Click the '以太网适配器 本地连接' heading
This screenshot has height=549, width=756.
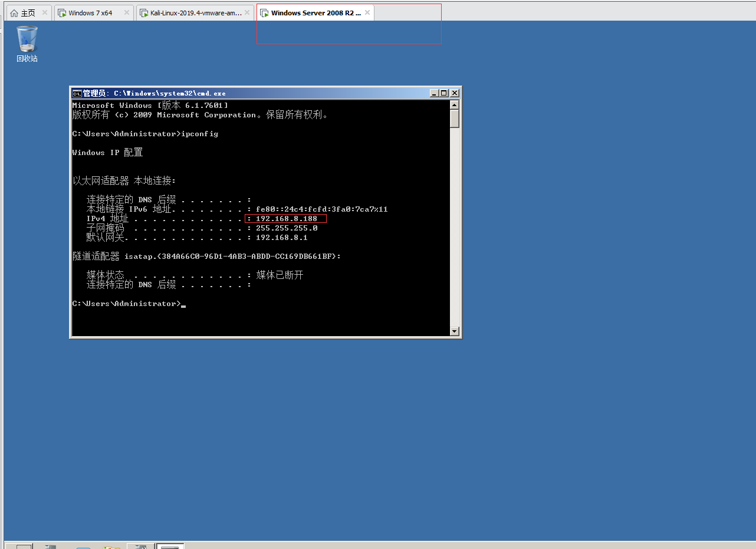124,180
